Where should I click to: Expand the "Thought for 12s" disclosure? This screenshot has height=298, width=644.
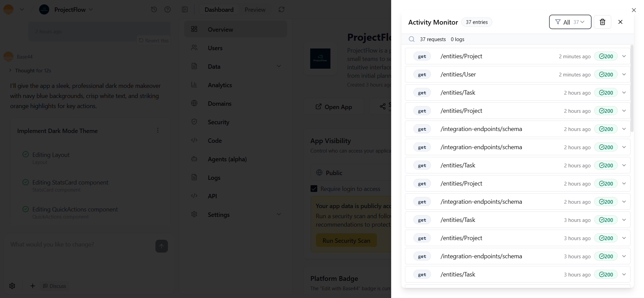30,70
